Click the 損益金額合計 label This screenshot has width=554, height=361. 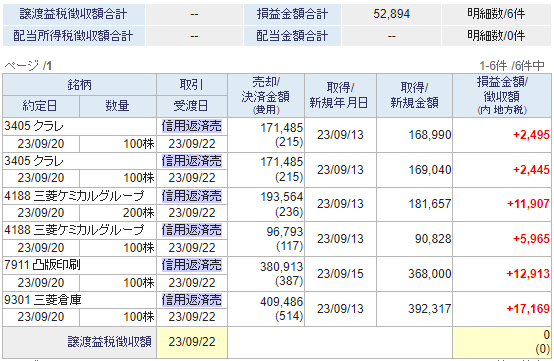tap(292, 14)
